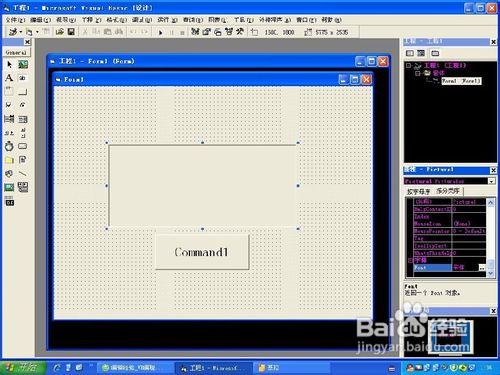Image resolution: width=500 pixels, height=375 pixels.
Task: Open the Add Form dropdown arrow
Action: 37,32
